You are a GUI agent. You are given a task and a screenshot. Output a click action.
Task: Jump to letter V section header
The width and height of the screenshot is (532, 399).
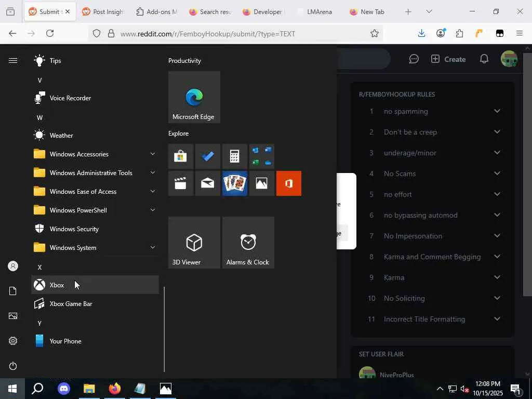[39, 80]
